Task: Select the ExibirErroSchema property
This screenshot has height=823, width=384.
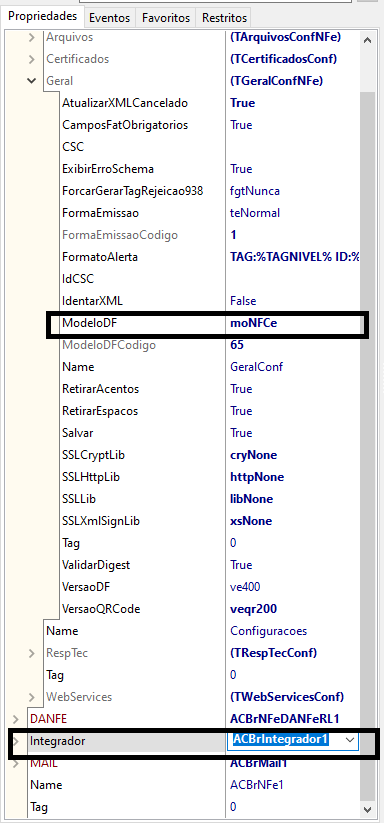Action: click(x=108, y=169)
